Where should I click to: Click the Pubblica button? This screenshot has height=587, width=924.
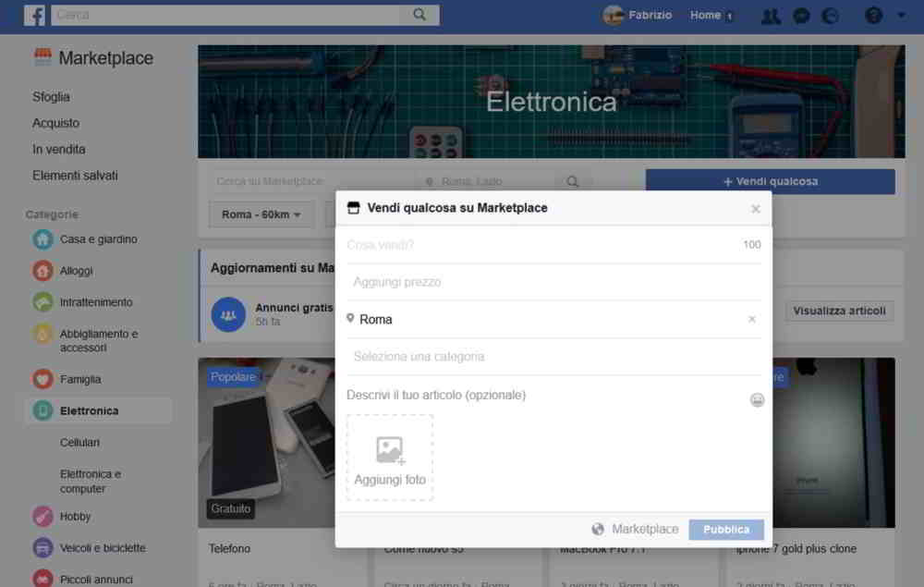click(x=726, y=530)
